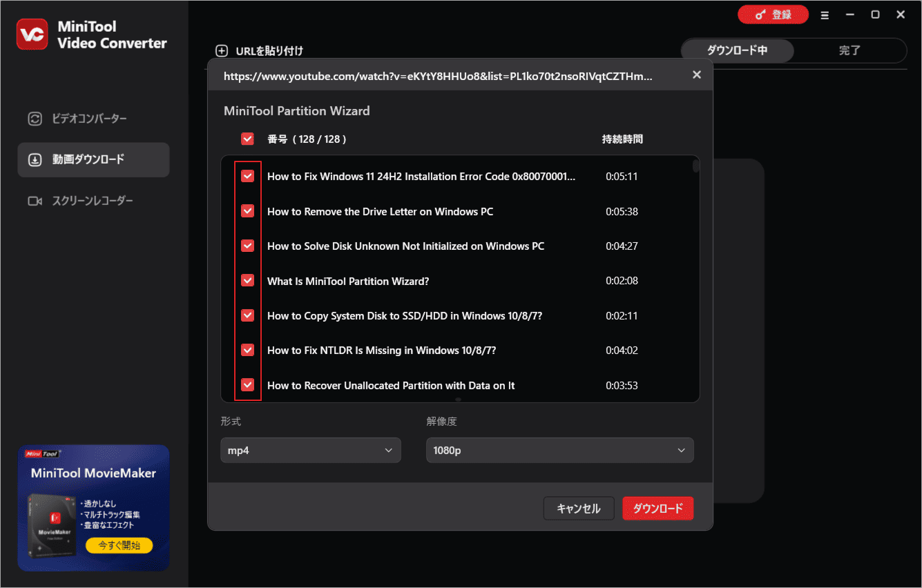Open ビデオコンバーター in the sidebar

pyautogui.click(x=93, y=119)
